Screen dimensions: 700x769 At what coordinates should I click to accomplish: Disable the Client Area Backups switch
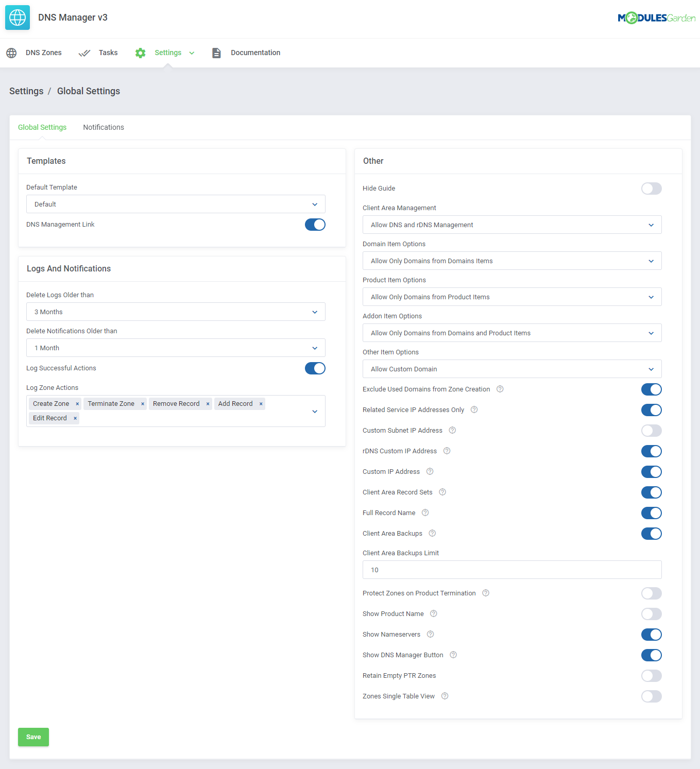[x=652, y=534]
